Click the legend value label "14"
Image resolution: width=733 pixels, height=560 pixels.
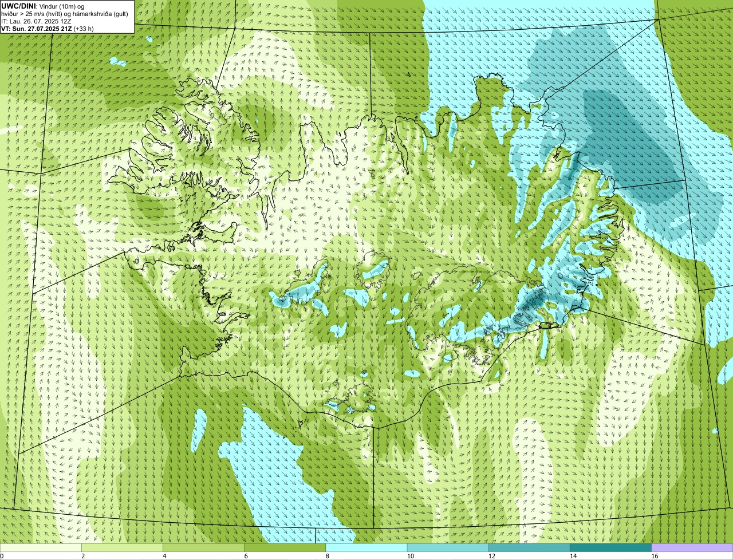573,556
